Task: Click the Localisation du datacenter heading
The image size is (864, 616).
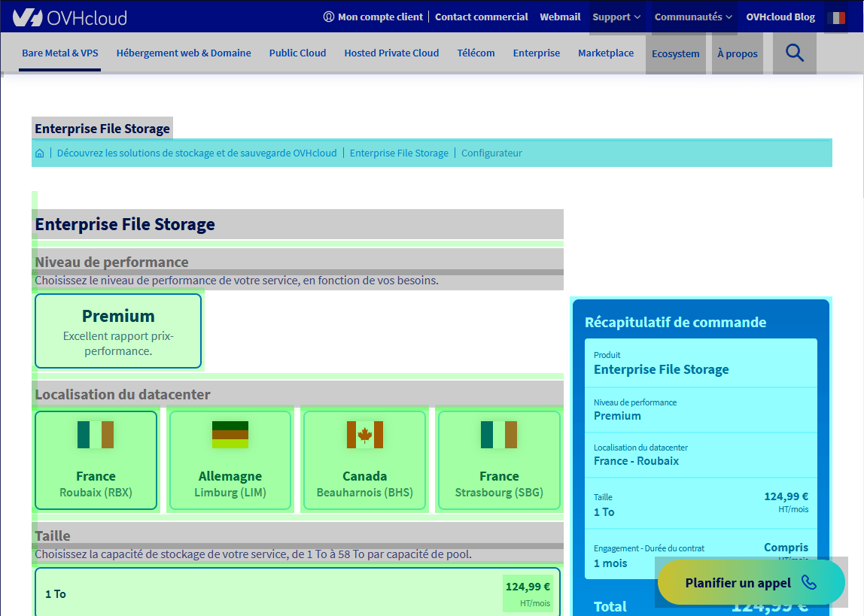Action: [123, 394]
